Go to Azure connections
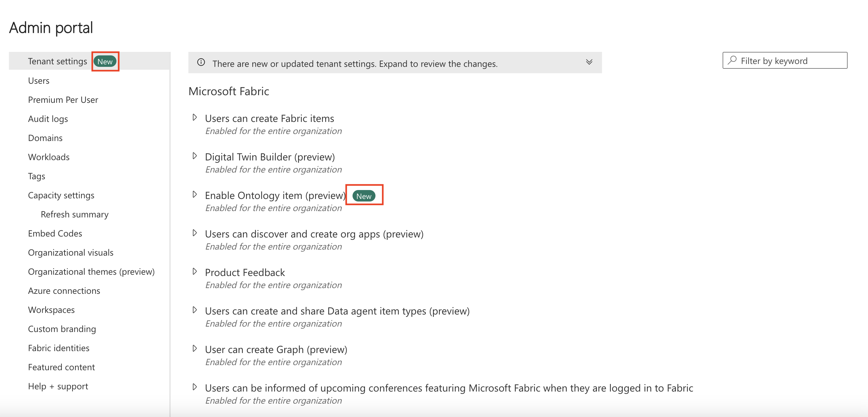 tap(64, 291)
